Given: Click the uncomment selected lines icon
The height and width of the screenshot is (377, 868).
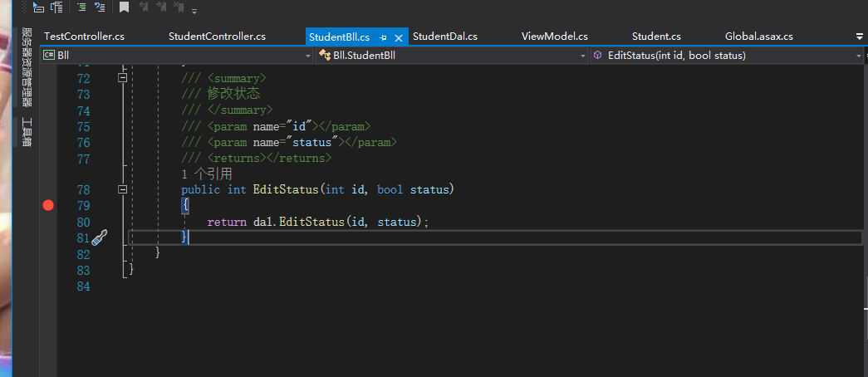Looking at the screenshot, I should 100,7.
